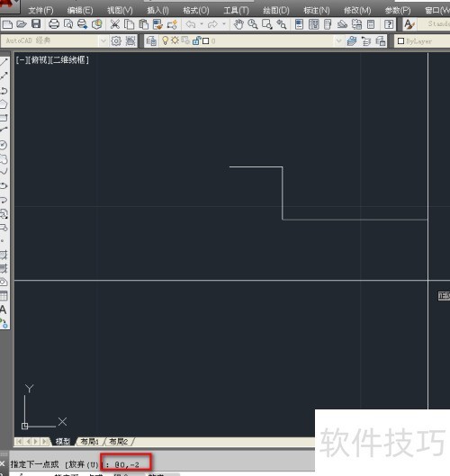Open the Layer Properties Manager icon
450x476 pixels.
[x=151, y=40]
